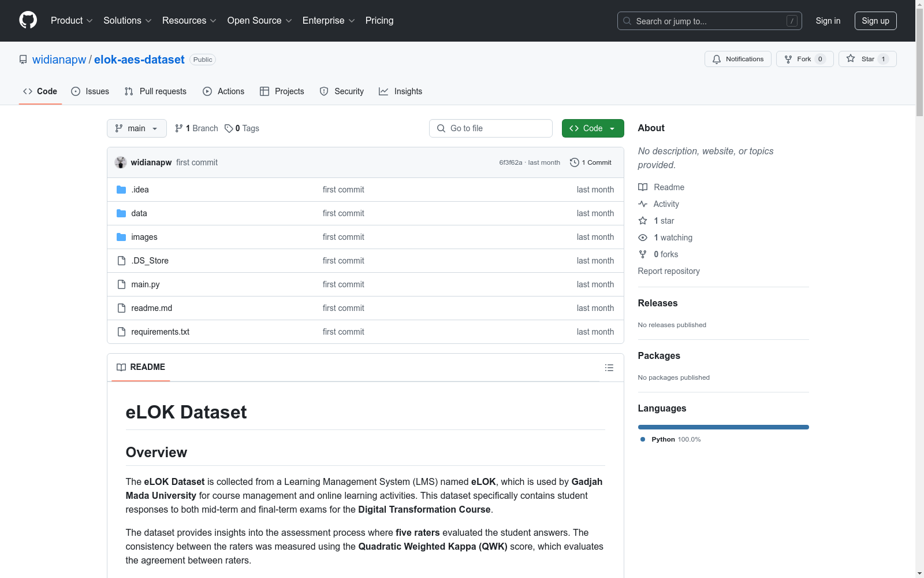Viewport: 924px width, 578px height.
Task: Open the main branch switcher dropdown
Action: click(137, 128)
